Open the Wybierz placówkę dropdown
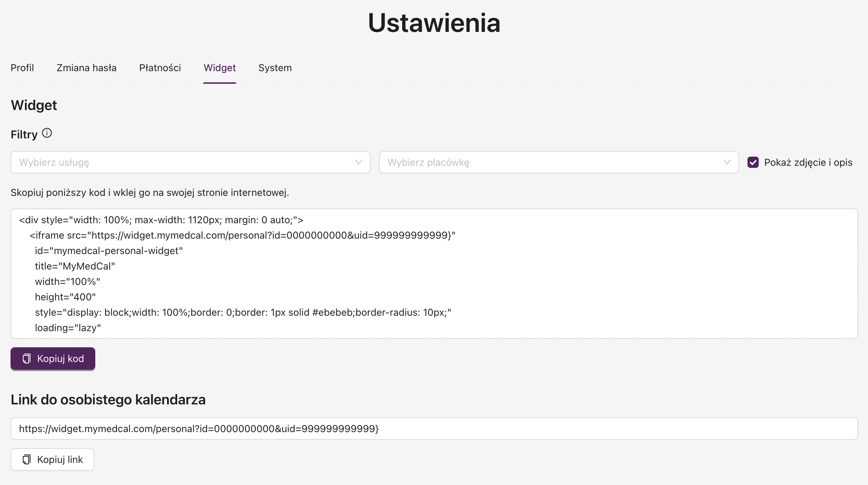The width and height of the screenshot is (868, 485). click(559, 162)
